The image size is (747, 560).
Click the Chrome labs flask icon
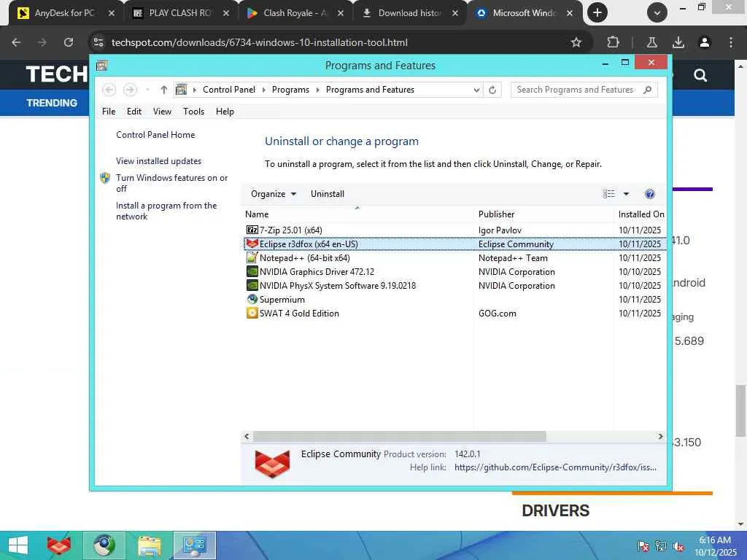(x=652, y=42)
